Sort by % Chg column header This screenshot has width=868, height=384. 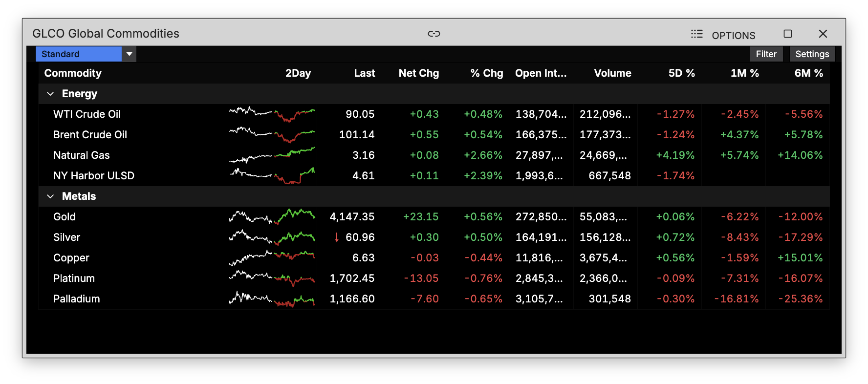pyautogui.click(x=487, y=73)
